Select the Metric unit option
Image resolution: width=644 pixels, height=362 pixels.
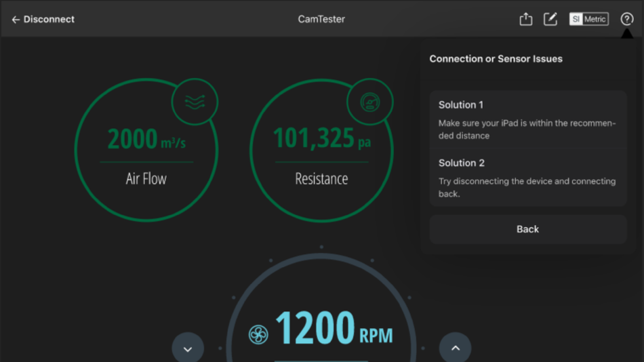click(595, 19)
